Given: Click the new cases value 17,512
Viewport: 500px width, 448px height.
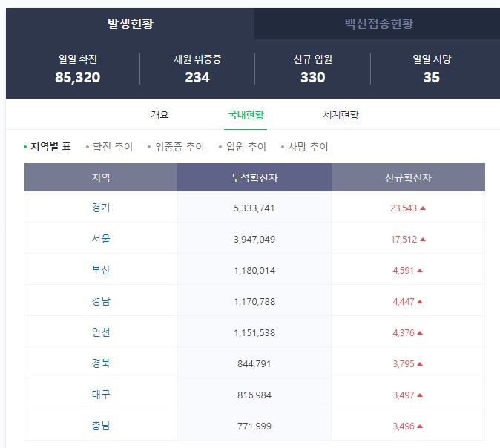Looking at the screenshot, I should (404, 240).
